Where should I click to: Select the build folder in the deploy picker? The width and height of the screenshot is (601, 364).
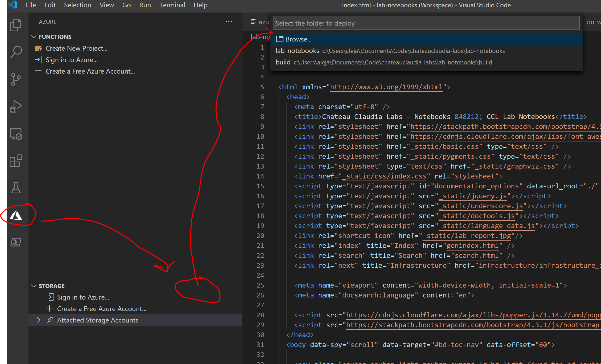(x=283, y=62)
